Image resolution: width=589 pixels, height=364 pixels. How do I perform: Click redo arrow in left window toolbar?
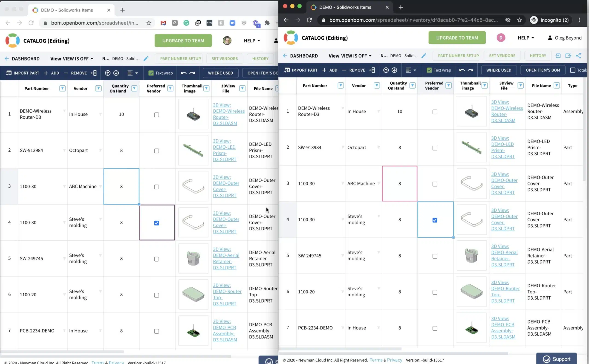click(192, 73)
